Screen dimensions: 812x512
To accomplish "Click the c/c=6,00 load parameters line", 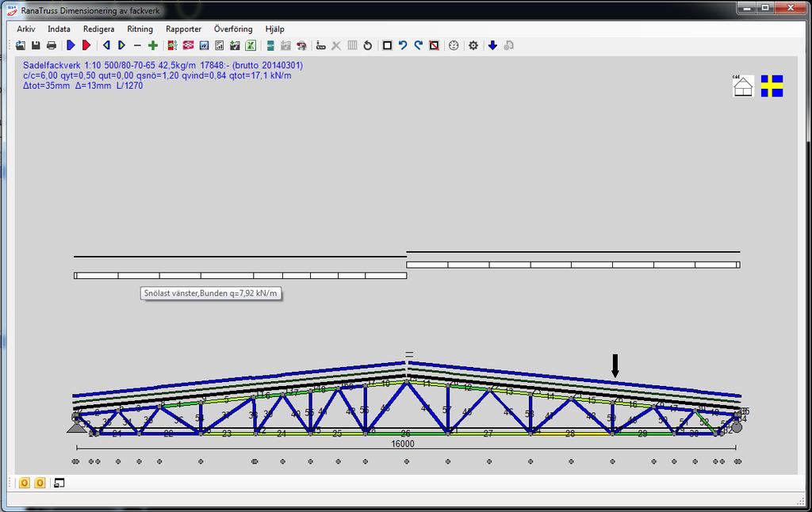I will 157,75.
